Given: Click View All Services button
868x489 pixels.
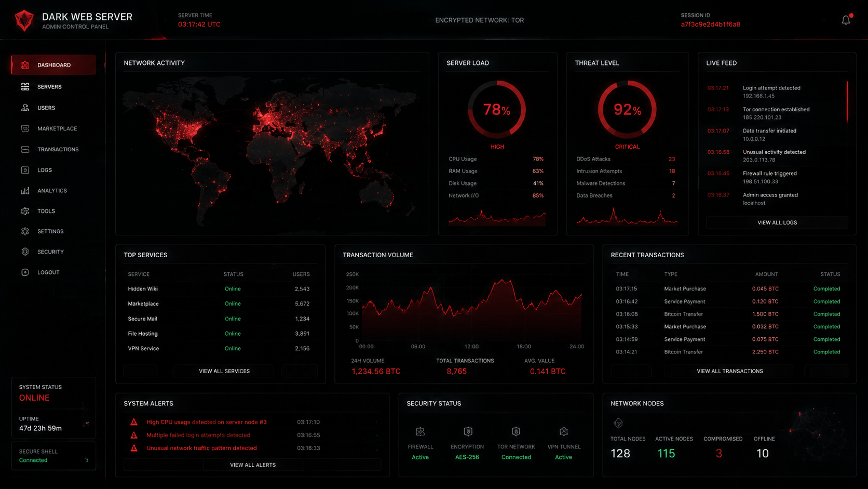Looking at the screenshot, I should (224, 371).
